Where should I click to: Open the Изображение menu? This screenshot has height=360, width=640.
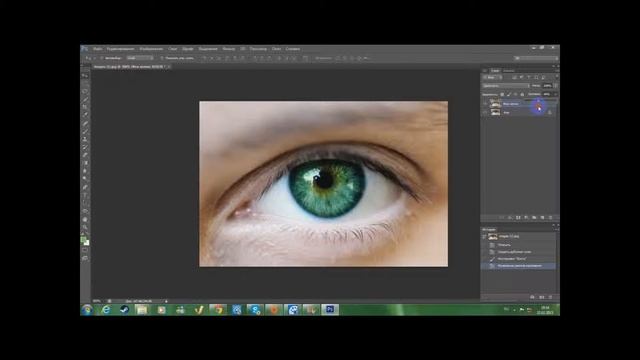click(151, 49)
